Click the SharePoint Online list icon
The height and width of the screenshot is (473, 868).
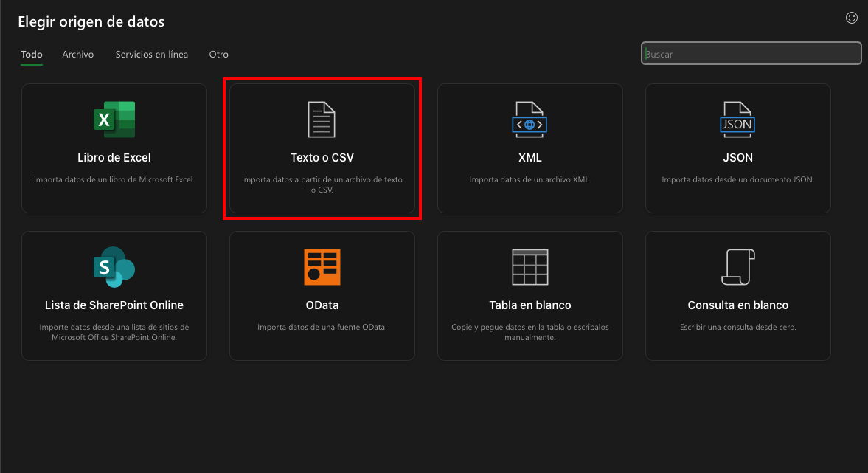[x=114, y=267]
